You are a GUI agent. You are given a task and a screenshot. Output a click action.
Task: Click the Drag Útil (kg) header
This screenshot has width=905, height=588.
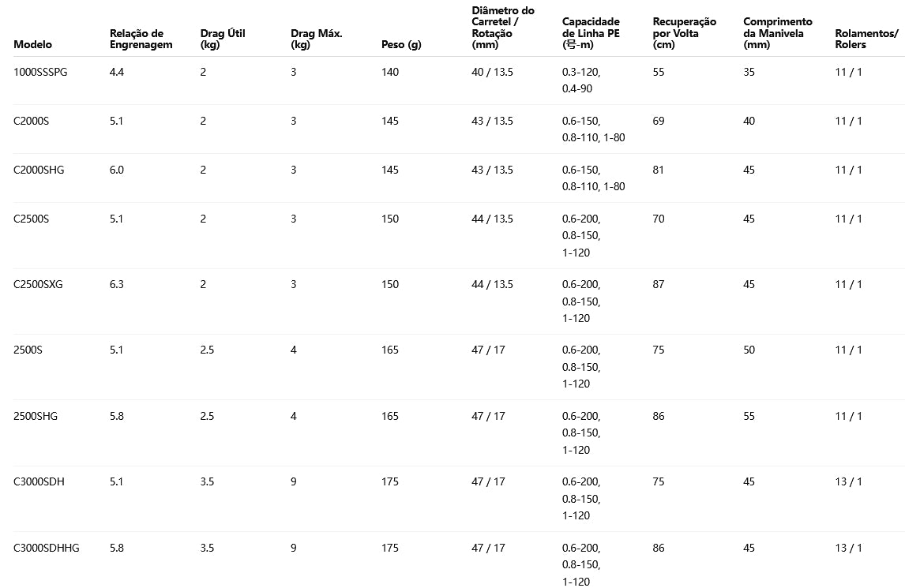pos(223,39)
